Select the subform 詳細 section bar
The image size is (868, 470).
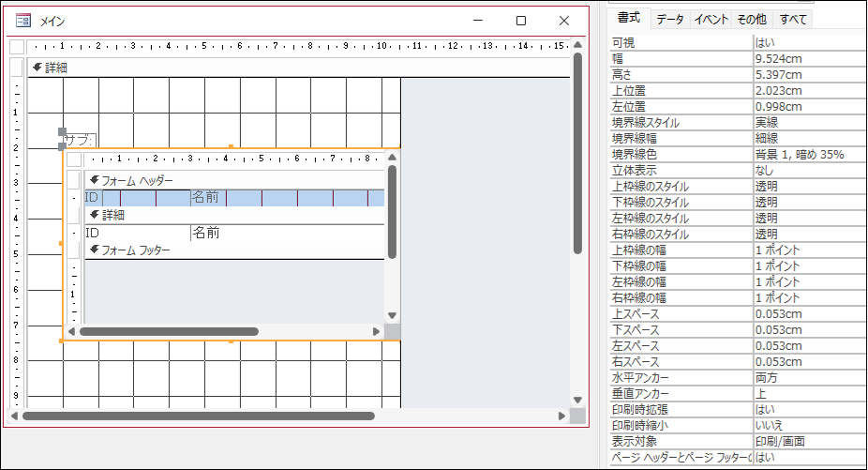point(234,215)
